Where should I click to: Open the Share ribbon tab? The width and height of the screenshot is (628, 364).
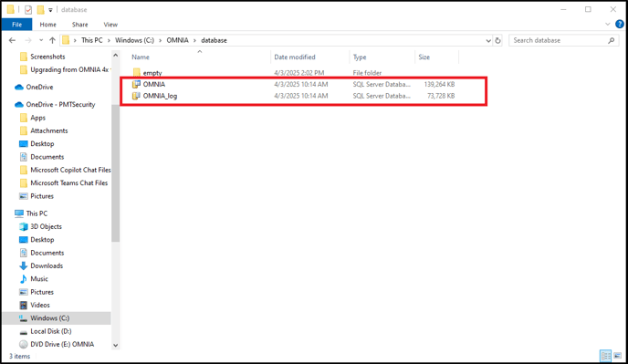79,25
